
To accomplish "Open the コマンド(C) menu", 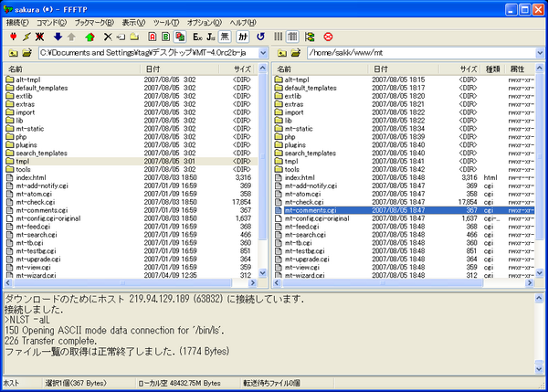I will [51, 23].
